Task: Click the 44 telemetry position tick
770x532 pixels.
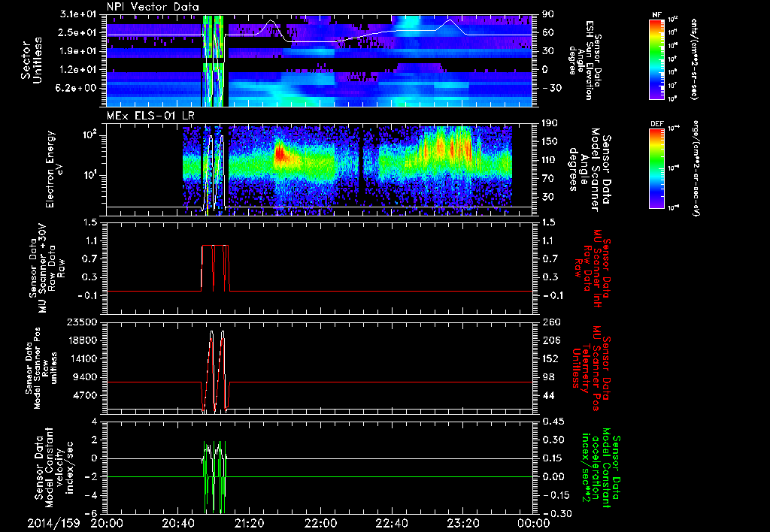Action: (548, 395)
